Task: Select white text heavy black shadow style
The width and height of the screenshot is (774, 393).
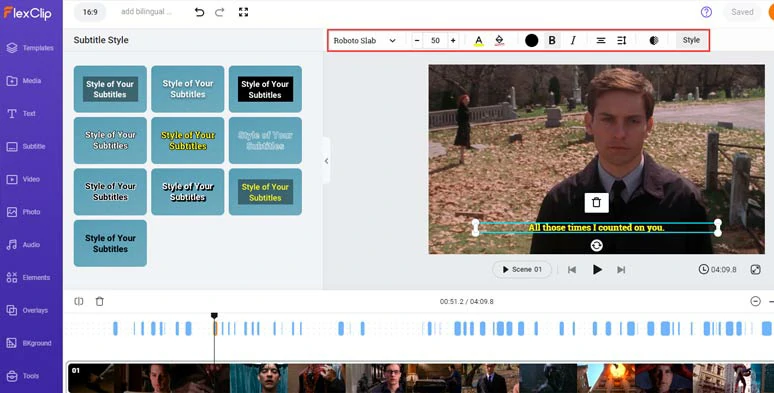Action: point(188,192)
